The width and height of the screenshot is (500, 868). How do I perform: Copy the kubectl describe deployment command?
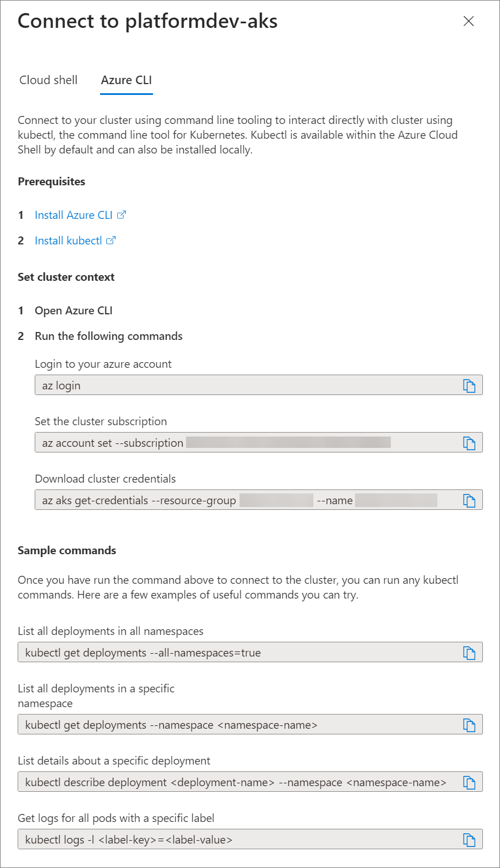coord(469,783)
